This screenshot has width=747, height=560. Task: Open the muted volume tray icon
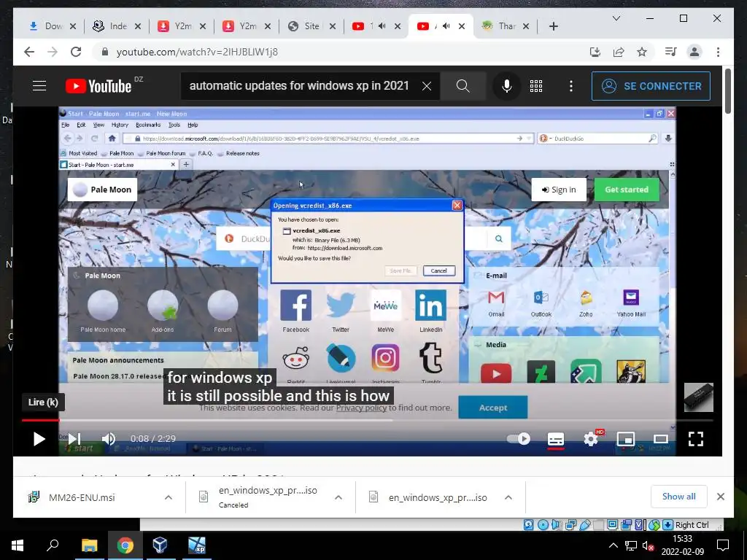click(648, 545)
